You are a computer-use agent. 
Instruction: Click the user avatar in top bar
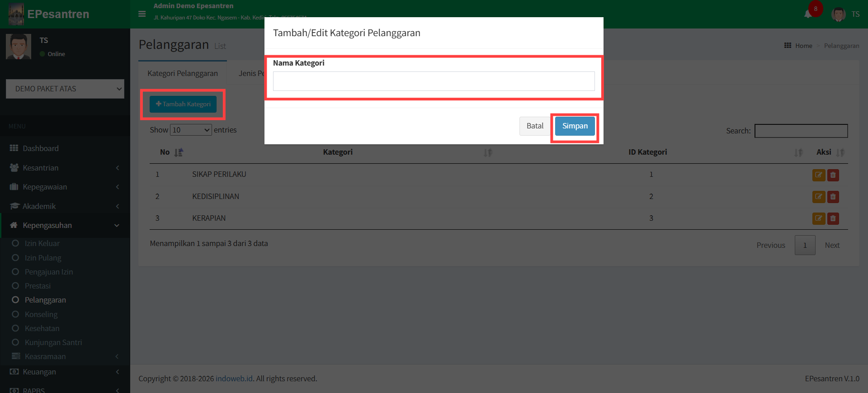838,14
